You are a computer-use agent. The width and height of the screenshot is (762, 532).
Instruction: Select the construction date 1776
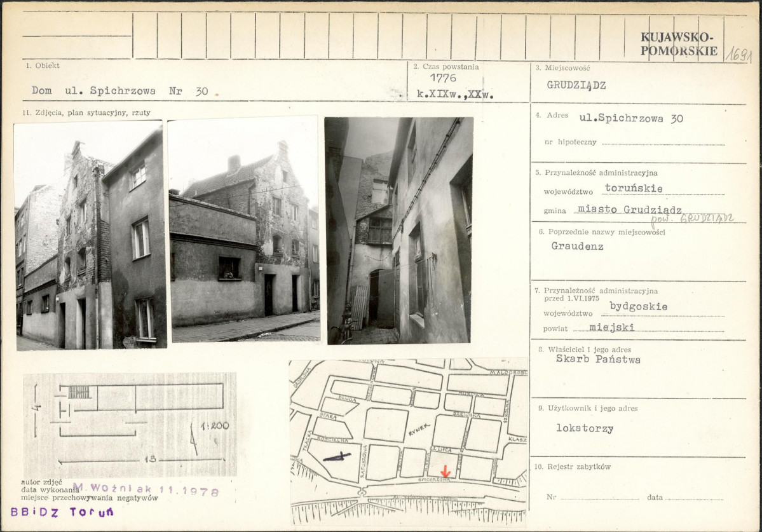pyautogui.click(x=442, y=78)
